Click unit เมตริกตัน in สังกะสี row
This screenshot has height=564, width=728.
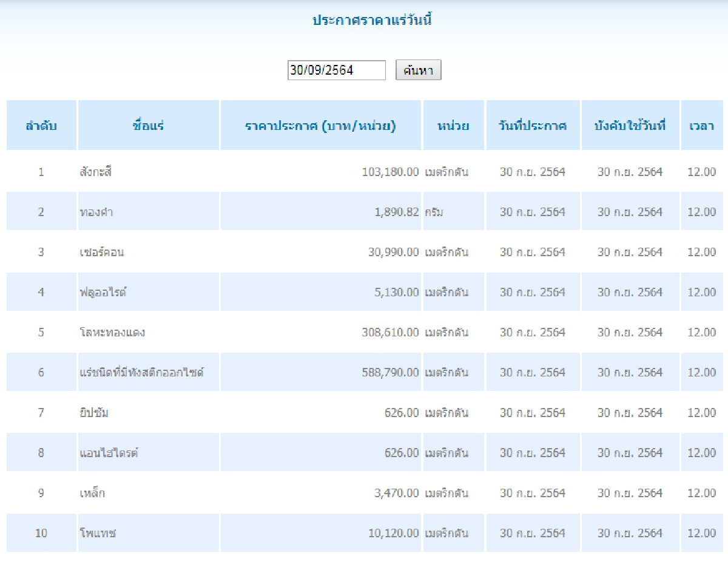(447, 172)
